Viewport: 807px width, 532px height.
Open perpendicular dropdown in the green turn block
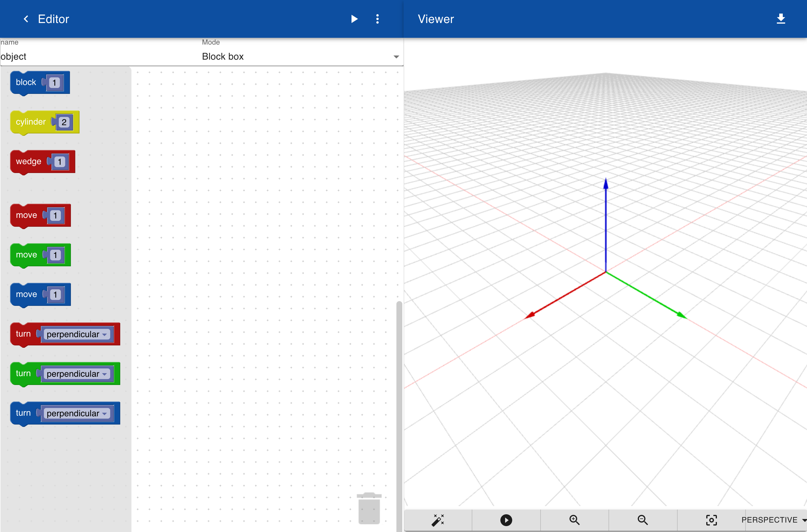pyautogui.click(x=77, y=374)
